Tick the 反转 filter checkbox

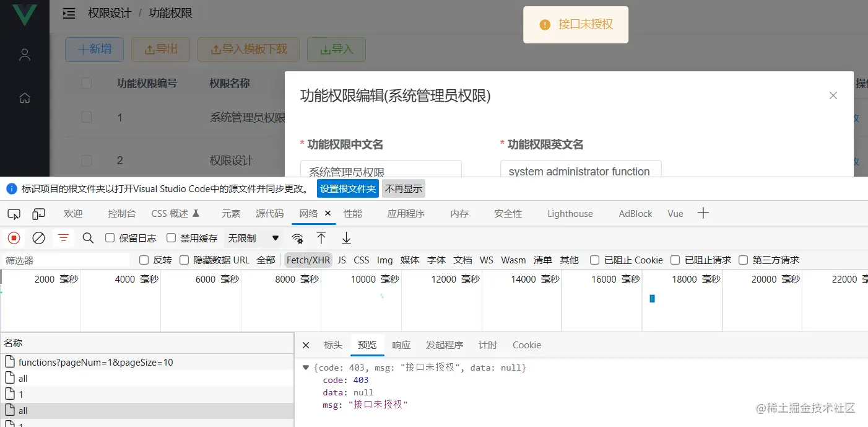click(x=144, y=260)
